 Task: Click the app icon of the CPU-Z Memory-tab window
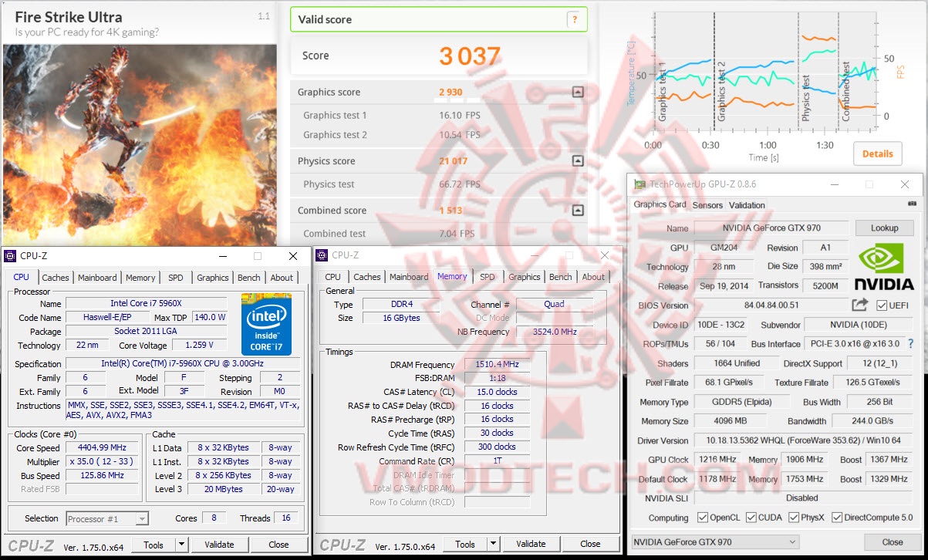click(322, 255)
